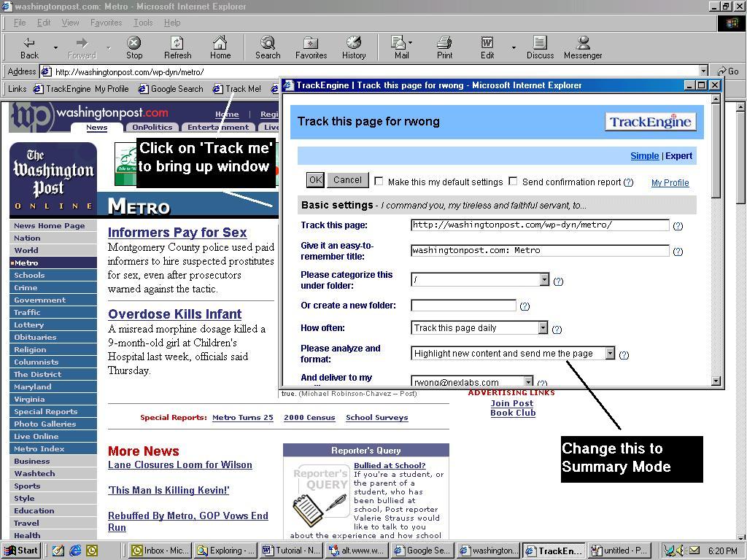Switch to the Tutorial Word taskbar button
The height and width of the screenshot is (560, 747).
(292, 551)
